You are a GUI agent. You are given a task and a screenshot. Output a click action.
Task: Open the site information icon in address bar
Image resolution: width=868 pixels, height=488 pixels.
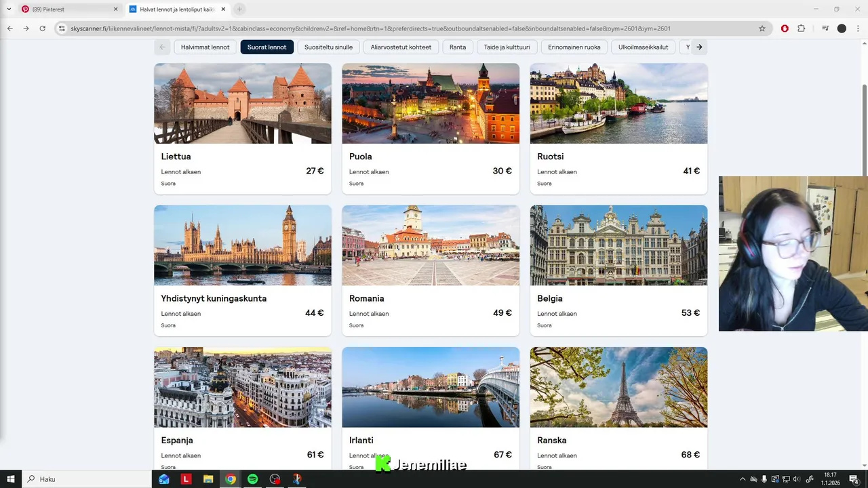click(x=62, y=28)
